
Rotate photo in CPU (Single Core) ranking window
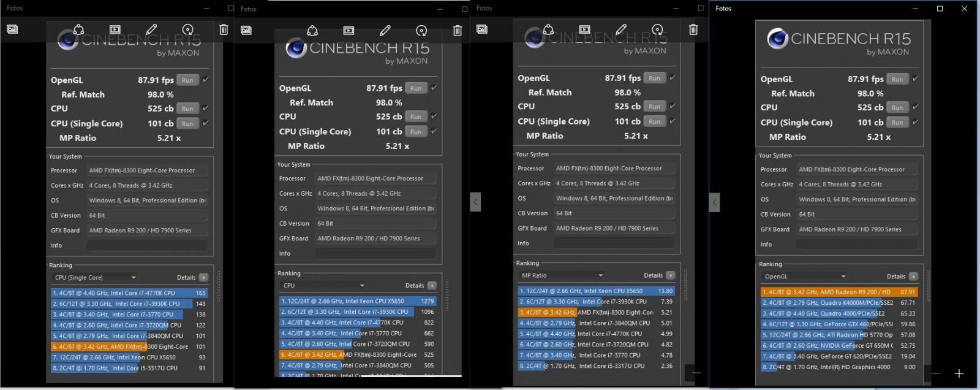(187, 29)
